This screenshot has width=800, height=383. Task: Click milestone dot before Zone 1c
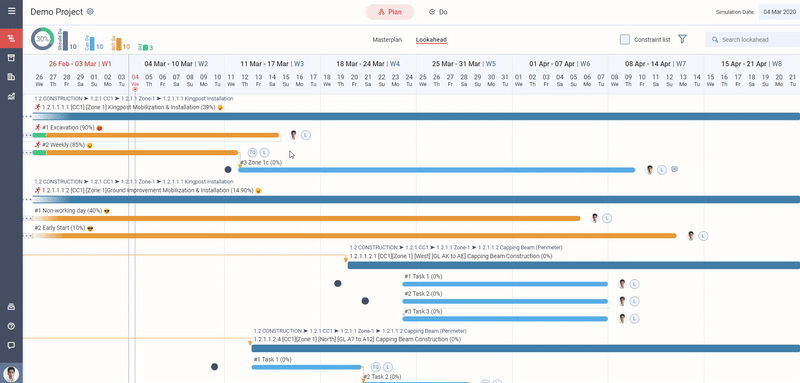coord(228,169)
